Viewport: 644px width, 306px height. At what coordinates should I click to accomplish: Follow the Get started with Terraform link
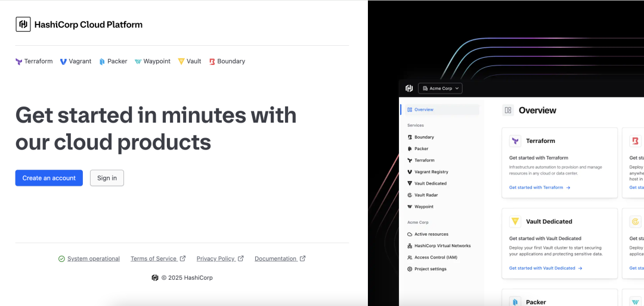pos(540,188)
